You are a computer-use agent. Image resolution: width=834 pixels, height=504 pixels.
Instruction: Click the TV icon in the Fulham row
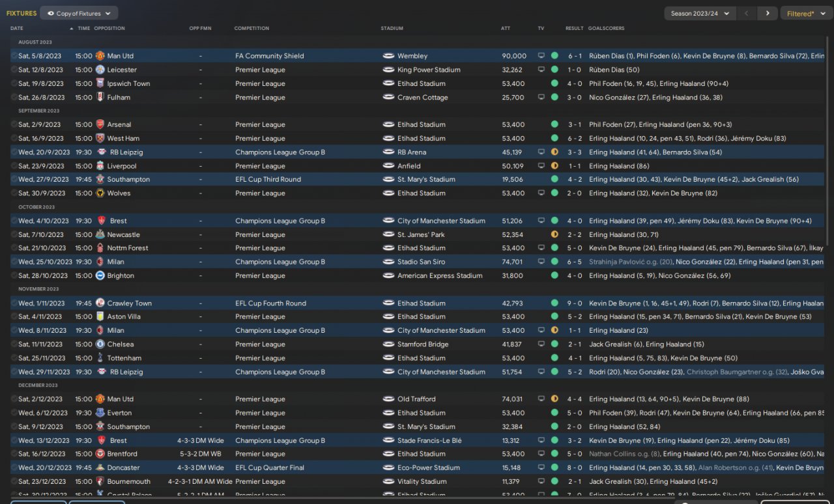click(x=541, y=97)
